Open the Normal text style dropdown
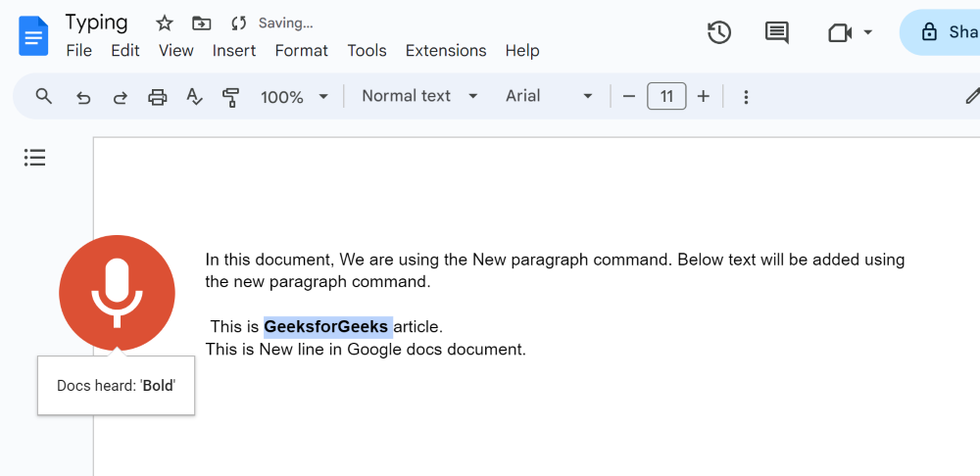The height and width of the screenshot is (476, 980). click(x=419, y=96)
